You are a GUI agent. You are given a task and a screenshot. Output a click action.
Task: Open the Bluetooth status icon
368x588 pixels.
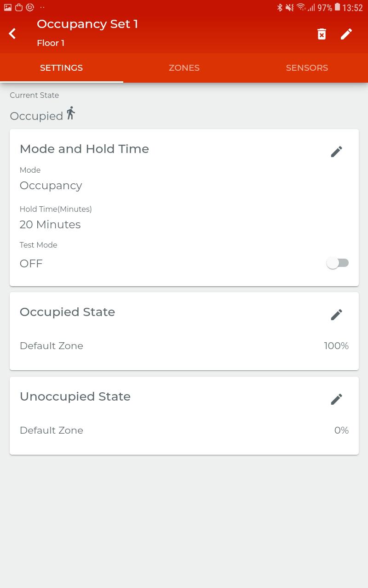tap(279, 7)
